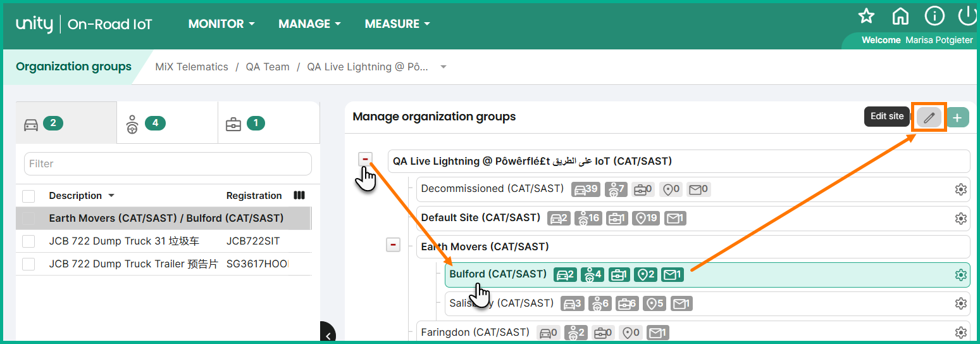Check the box for JCB 722 Dump Truck Trailer
The width and height of the screenshot is (980, 344).
coord(28,264)
